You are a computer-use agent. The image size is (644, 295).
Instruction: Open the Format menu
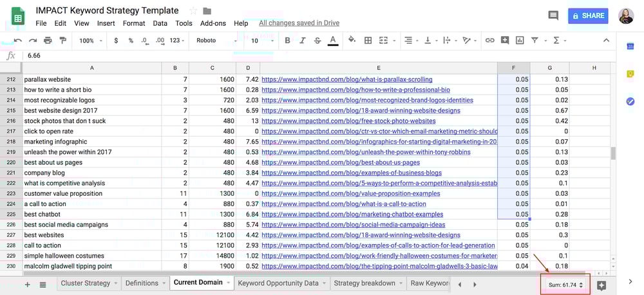(134, 23)
